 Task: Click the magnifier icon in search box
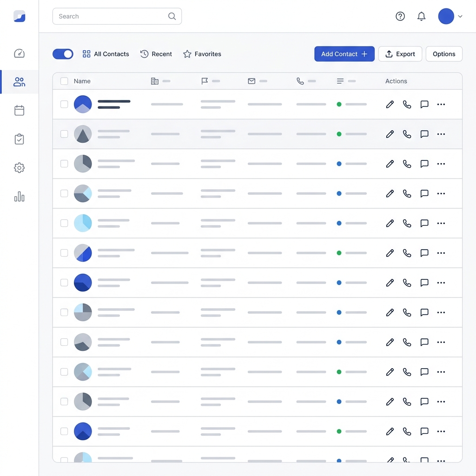tap(172, 16)
